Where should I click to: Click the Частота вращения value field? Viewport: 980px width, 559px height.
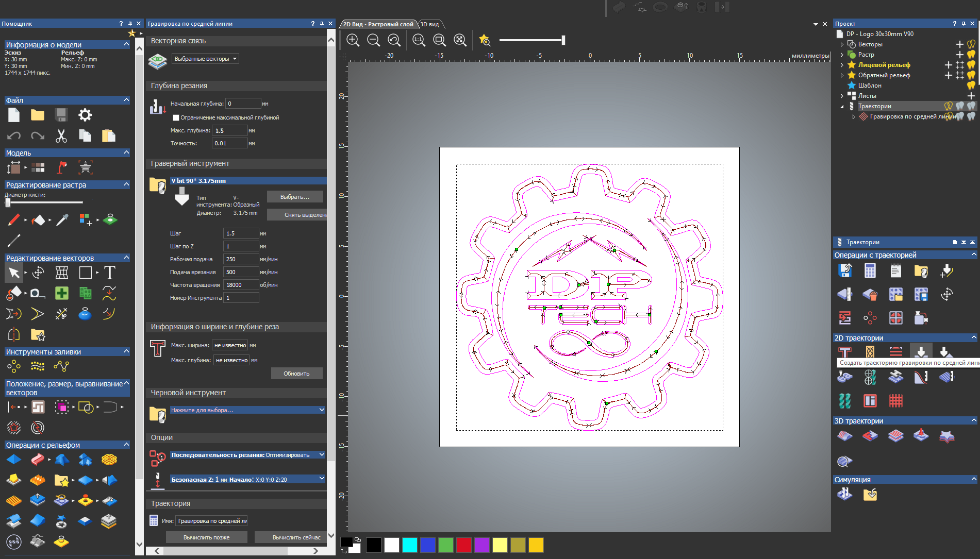[x=241, y=285]
